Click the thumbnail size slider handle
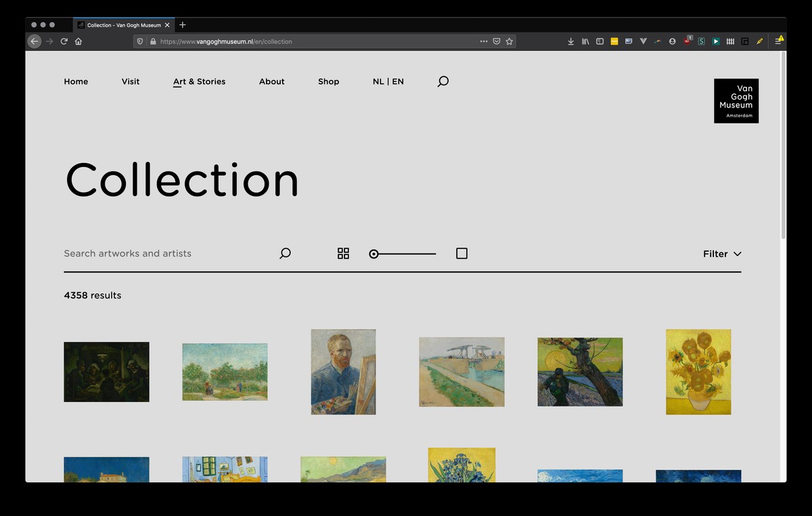The height and width of the screenshot is (516, 812). point(374,254)
